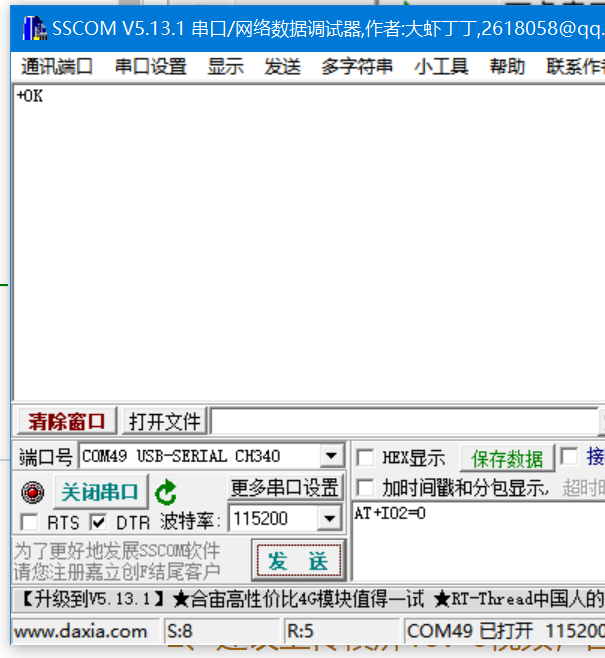Open the 通讯端口 menu
Viewport: 605px width, 658px height.
(57, 67)
